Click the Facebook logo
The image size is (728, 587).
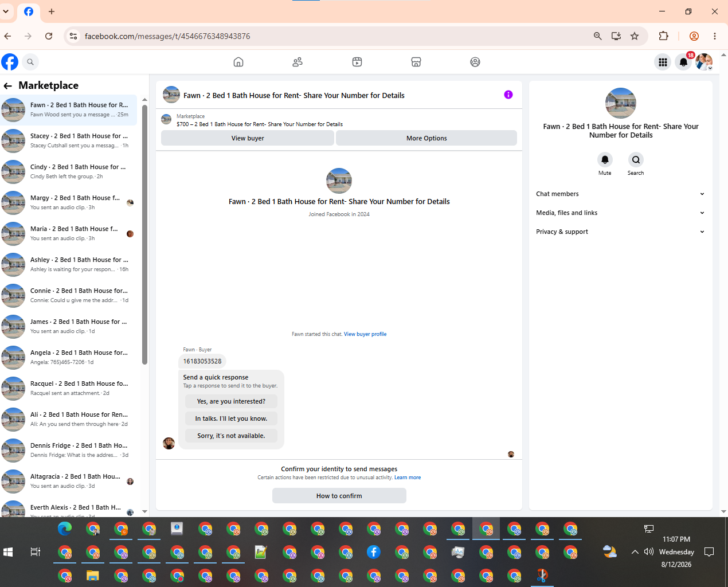(x=10, y=62)
